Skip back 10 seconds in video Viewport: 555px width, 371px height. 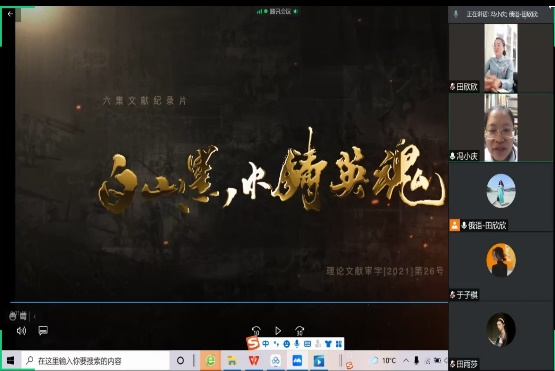point(256,331)
